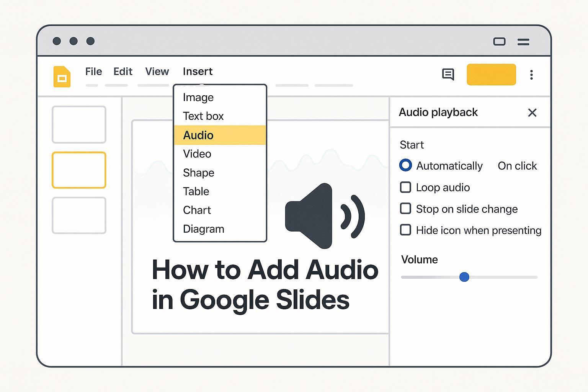Open the comments icon
588x392 pixels.
[448, 74]
